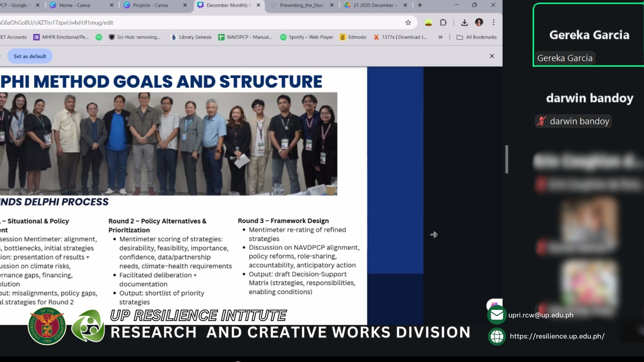Click the Set as default button
Viewport: 644px width, 362px height.
click(30, 56)
